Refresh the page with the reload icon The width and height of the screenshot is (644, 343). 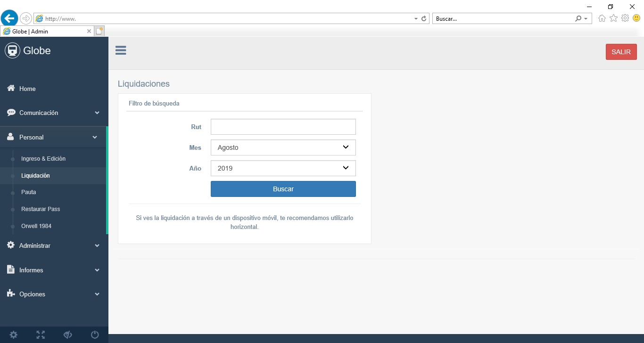(424, 19)
